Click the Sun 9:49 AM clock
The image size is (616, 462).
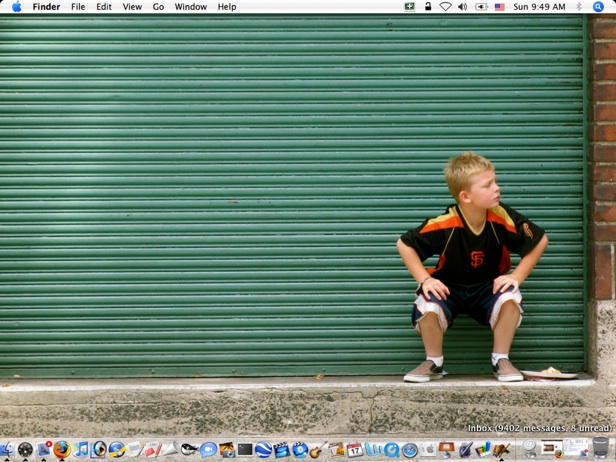pyautogui.click(x=539, y=7)
